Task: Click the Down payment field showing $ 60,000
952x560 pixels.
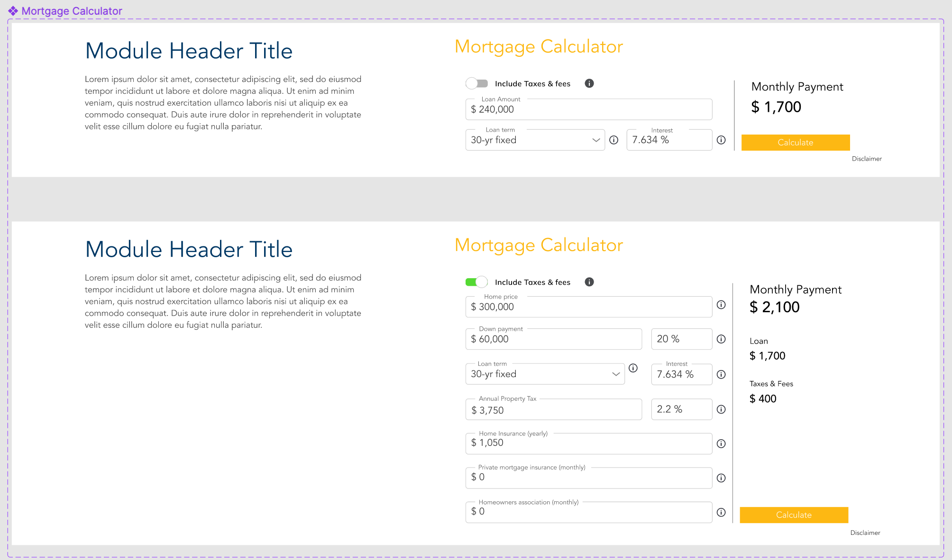Action: [553, 339]
